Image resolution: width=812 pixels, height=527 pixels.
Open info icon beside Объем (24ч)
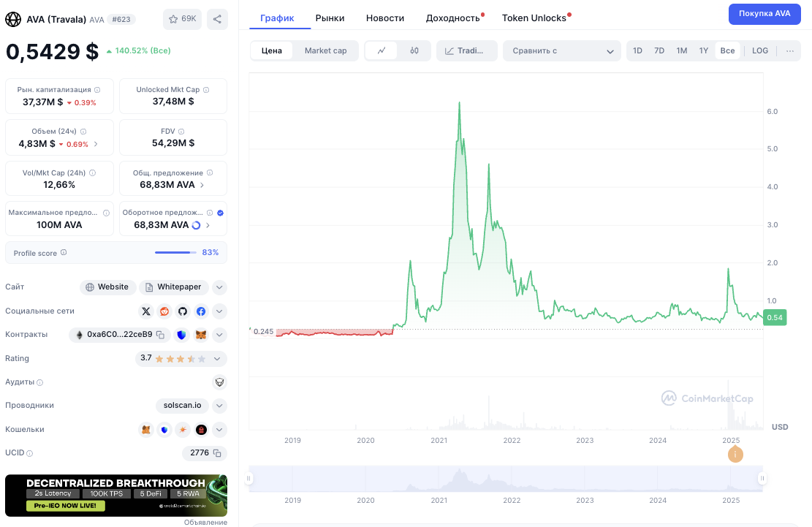(83, 132)
